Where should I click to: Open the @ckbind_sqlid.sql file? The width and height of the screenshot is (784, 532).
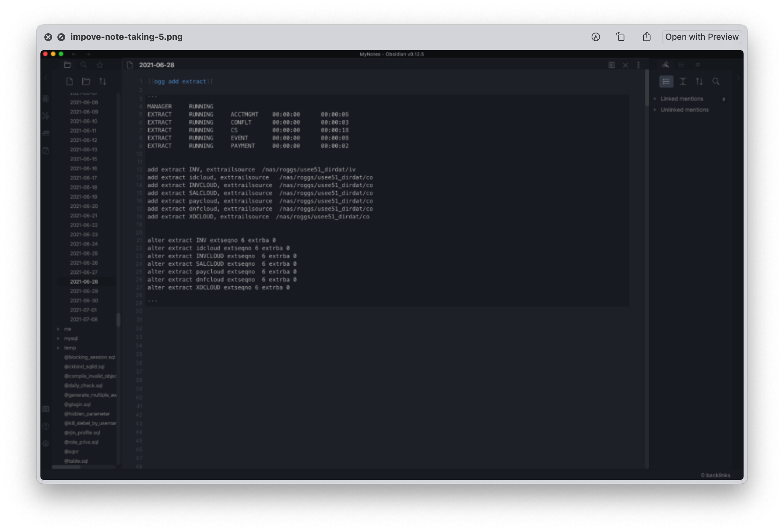[84, 367]
